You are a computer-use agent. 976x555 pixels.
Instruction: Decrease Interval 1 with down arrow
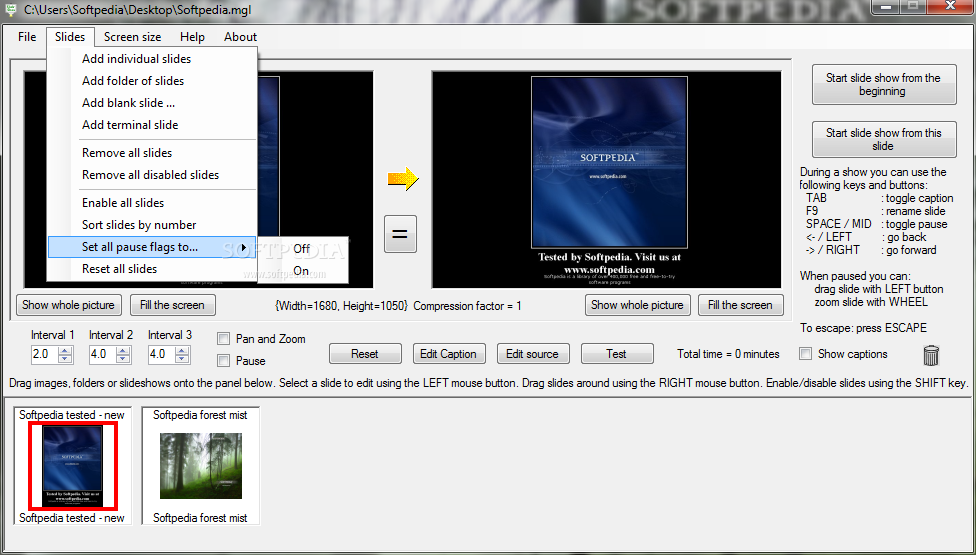tap(65, 359)
